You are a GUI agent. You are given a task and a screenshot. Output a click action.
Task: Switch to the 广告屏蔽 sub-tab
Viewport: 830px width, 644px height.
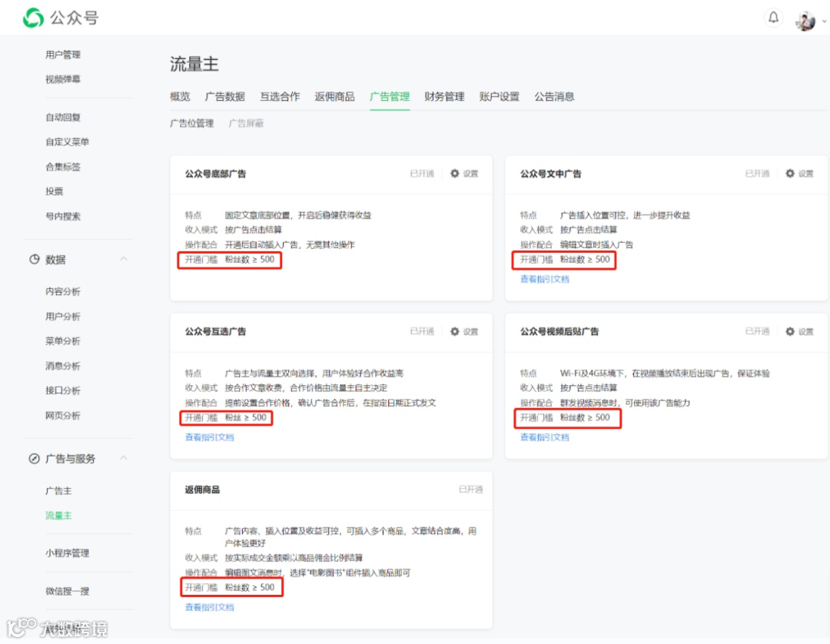tap(246, 123)
